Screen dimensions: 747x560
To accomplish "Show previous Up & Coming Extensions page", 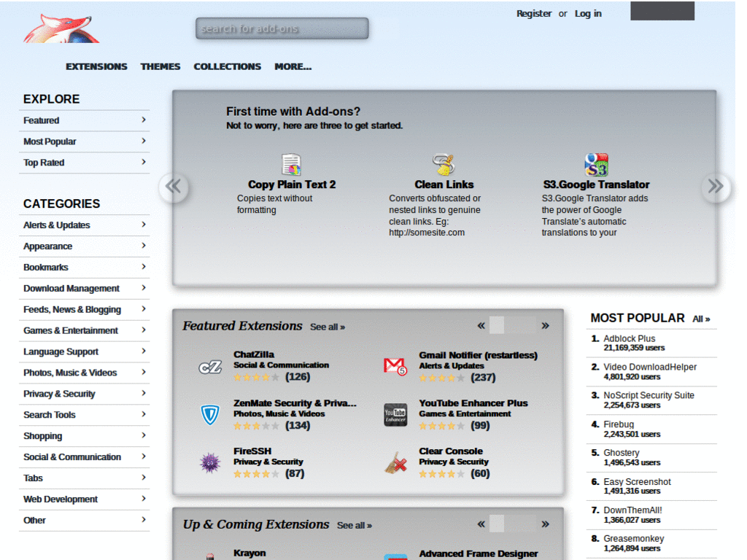I will coord(481,524).
